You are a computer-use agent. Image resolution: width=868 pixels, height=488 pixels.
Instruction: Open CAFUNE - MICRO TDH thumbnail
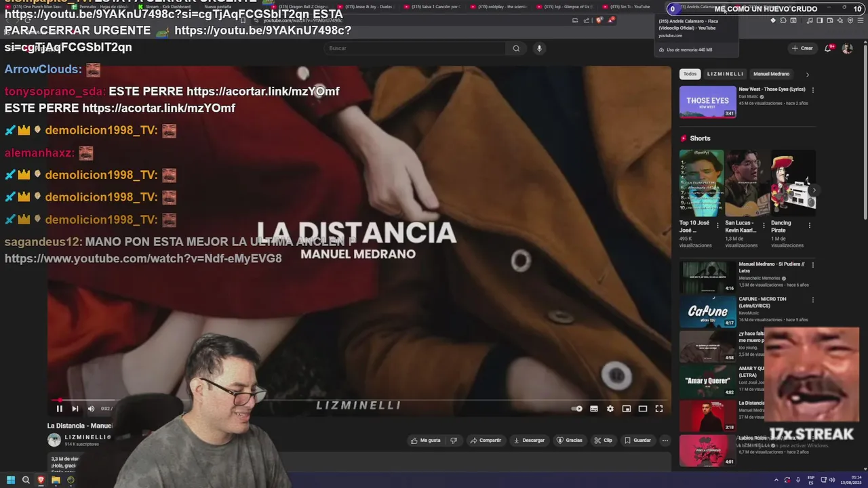click(707, 312)
